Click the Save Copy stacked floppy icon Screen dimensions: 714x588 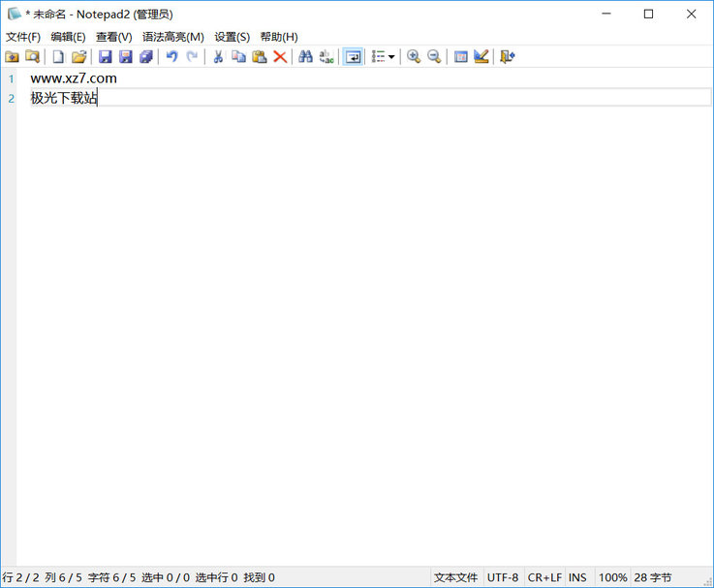pos(146,57)
